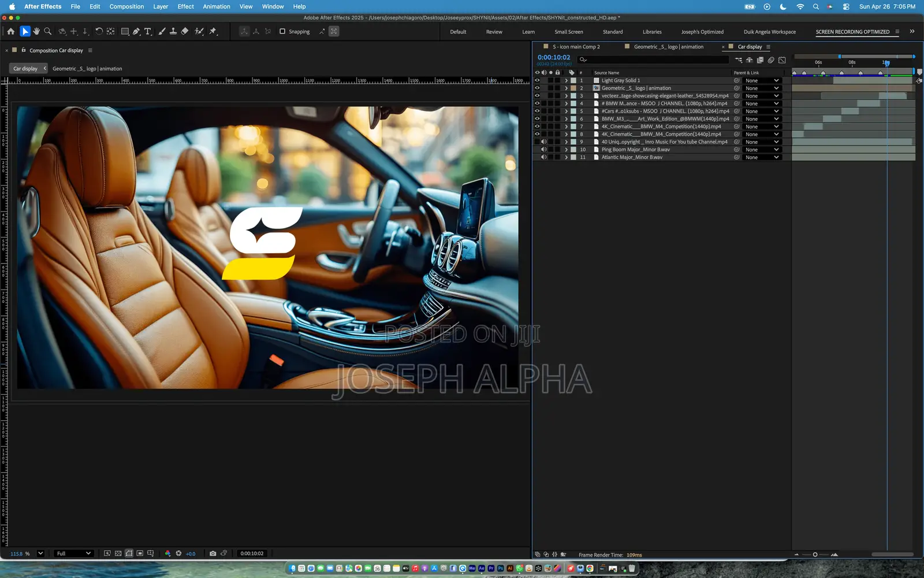Select the Type text tool
Viewport: 924px width, 578px height.
pyautogui.click(x=148, y=31)
